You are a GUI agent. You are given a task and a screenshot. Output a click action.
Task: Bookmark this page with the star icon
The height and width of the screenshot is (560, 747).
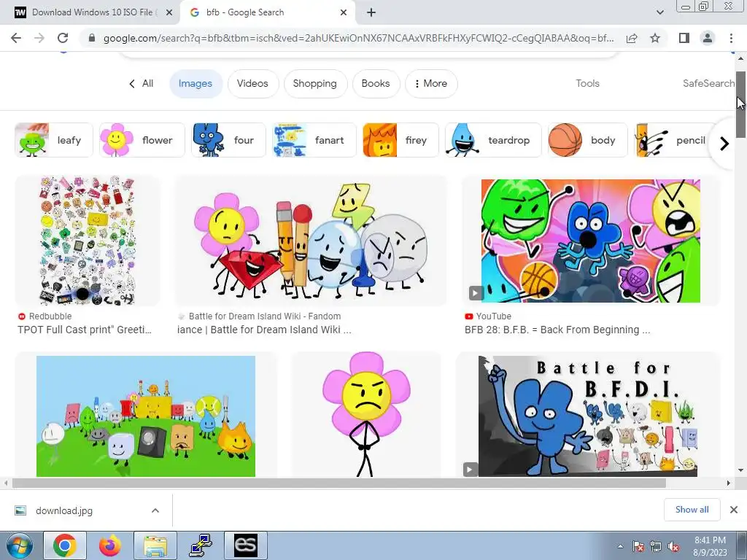click(655, 38)
